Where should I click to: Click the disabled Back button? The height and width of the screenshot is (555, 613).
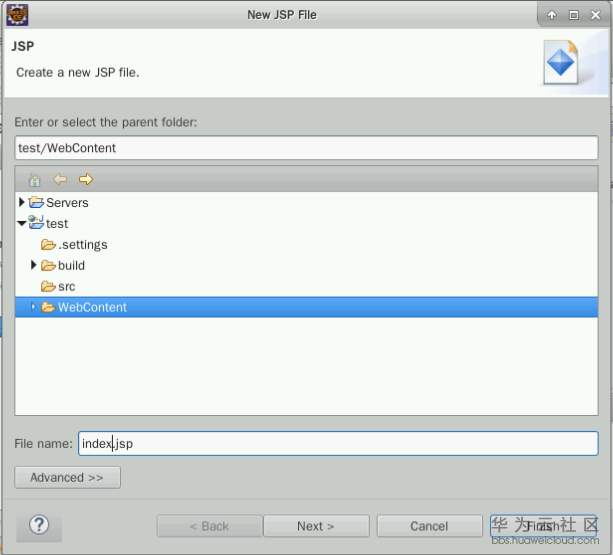point(210,526)
